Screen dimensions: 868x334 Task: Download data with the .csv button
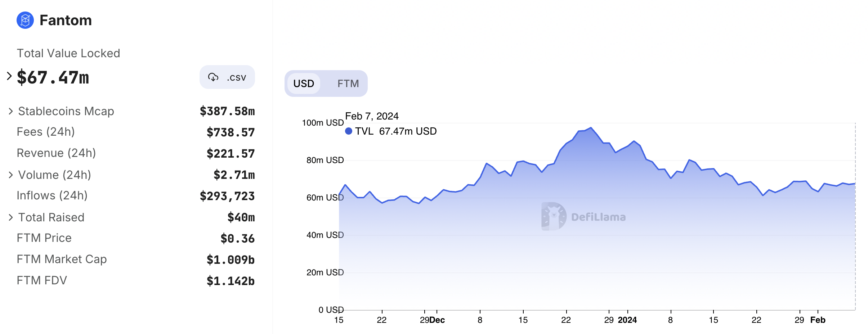(227, 77)
